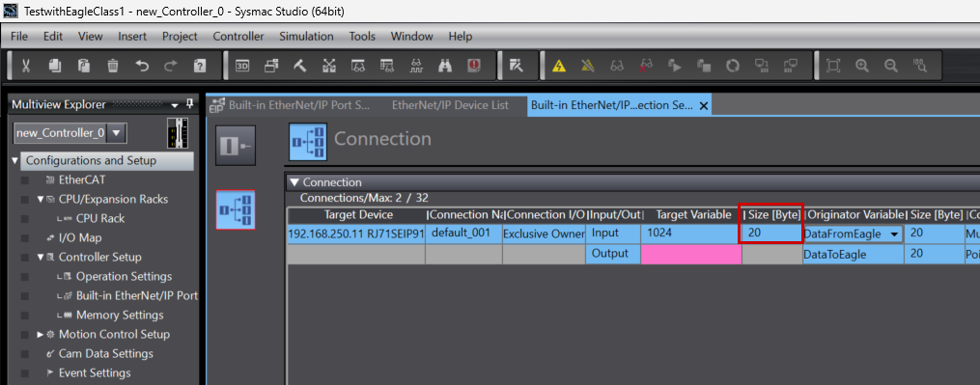Click the binoculars search icon

[x=445, y=66]
